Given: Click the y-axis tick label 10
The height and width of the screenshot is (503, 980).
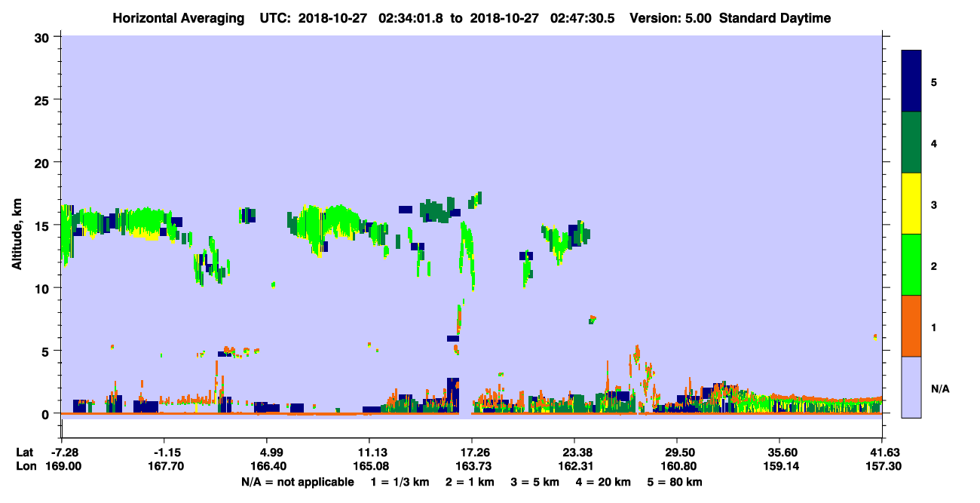Looking at the screenshot, I should click(44, 288).
